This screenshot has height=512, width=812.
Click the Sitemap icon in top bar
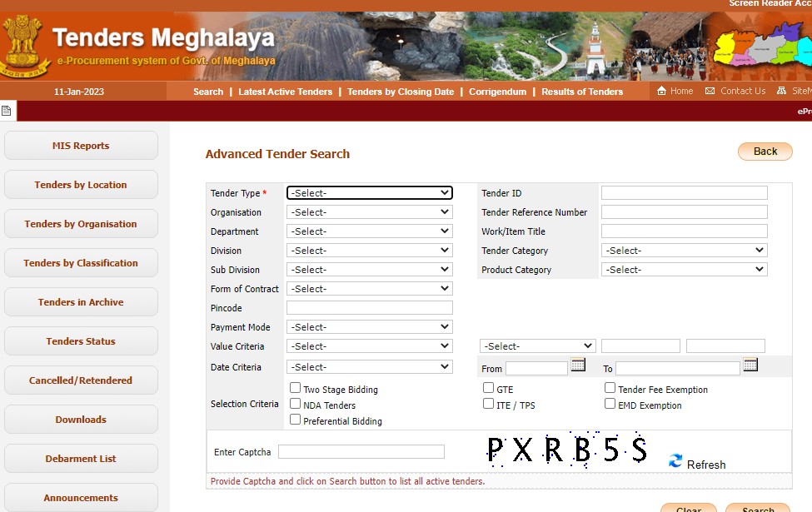pos(781,91)
